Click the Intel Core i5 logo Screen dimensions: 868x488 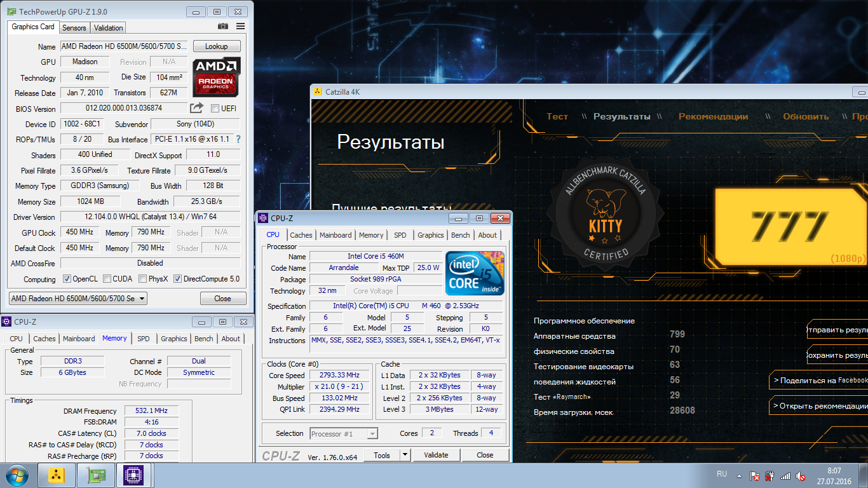(475, 273)
